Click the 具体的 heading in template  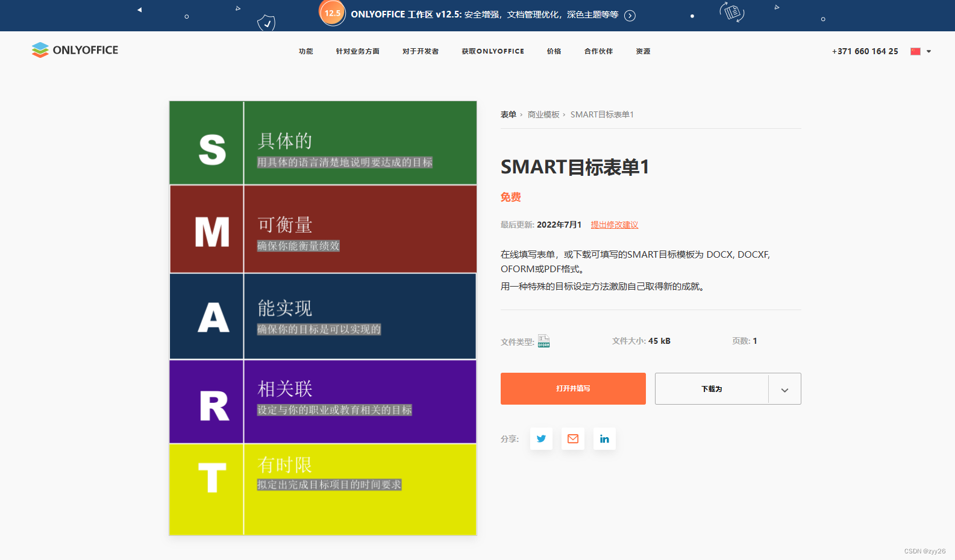[x=285, y=141]
